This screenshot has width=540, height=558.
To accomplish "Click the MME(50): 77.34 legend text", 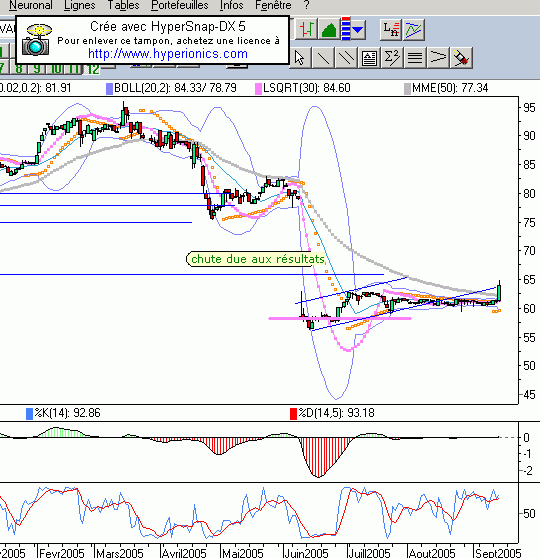I will click(450, 88).
